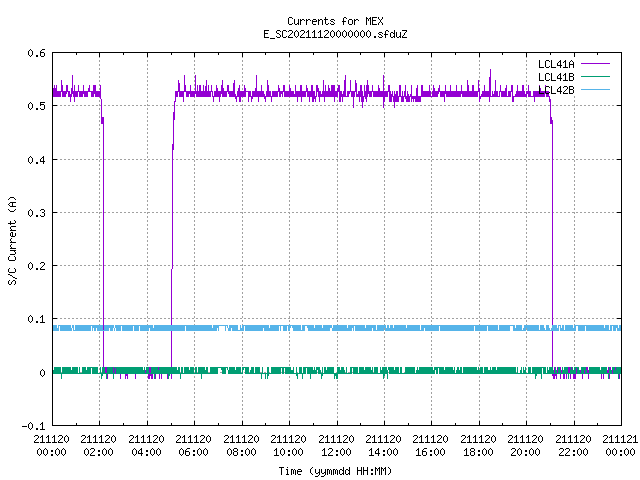Screen dimensions: 640x480
Task: Click the x-axis tick 211120 02:00
Action: 98,445
